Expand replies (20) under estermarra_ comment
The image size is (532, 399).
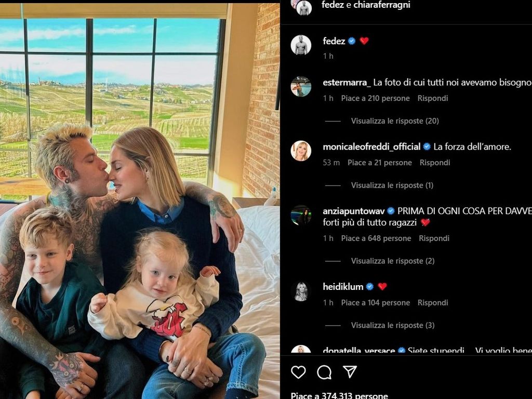[x=395, y=121]
